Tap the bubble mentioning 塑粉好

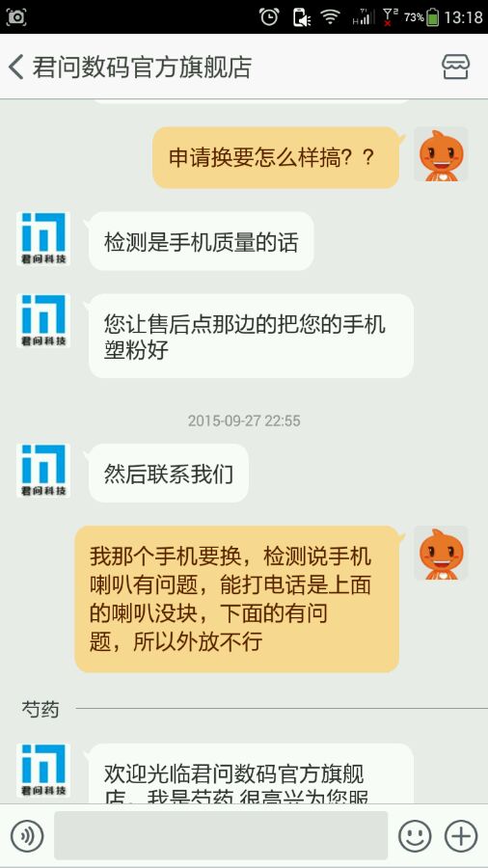coord(251,336)
